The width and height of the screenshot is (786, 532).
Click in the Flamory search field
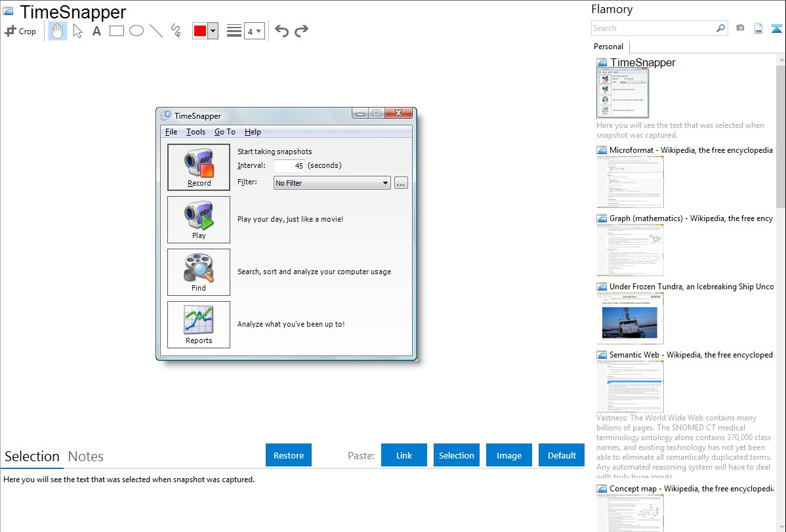coord(652,28)
